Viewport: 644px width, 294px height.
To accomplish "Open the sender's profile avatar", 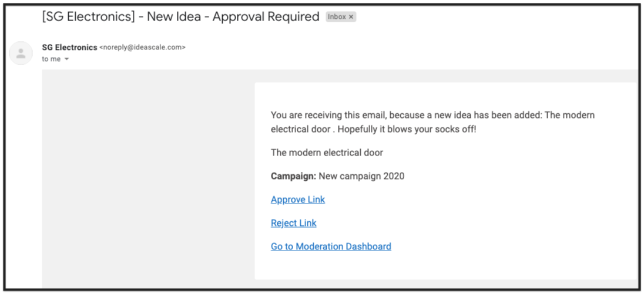I will (x=21, y=53).
